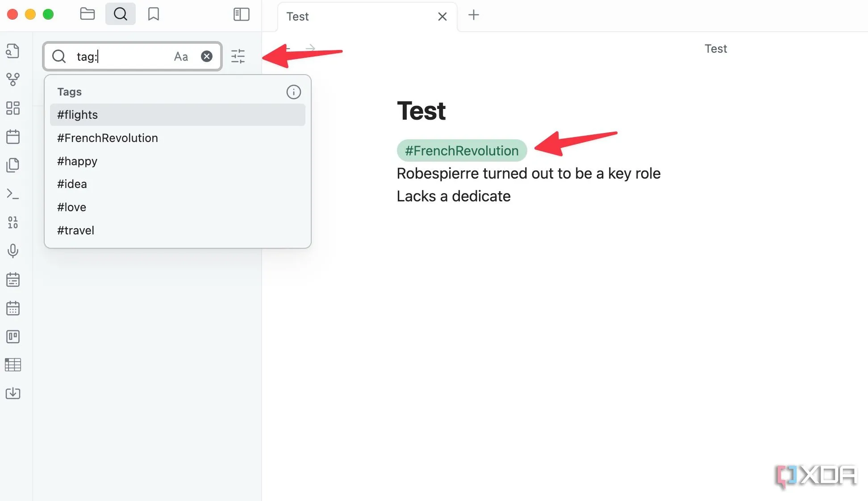
Task: Switch to the file explorer tab
Action: tap(88, 14)
